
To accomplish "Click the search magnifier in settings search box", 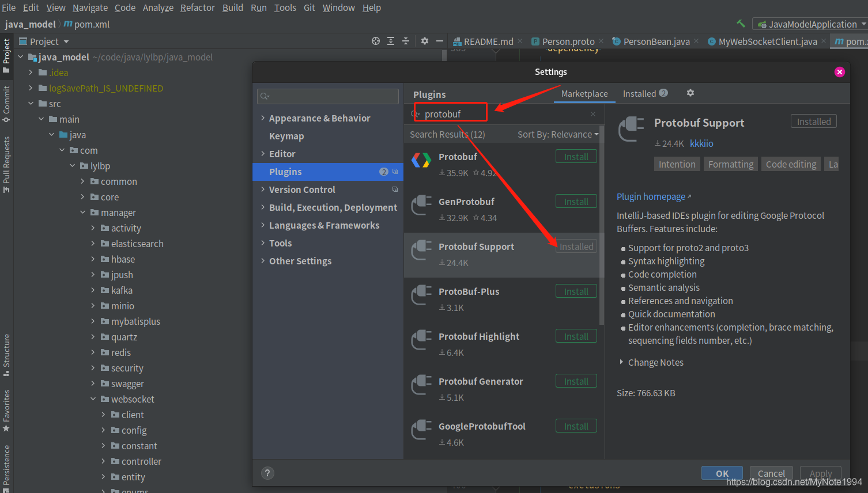I will point(265,96).
